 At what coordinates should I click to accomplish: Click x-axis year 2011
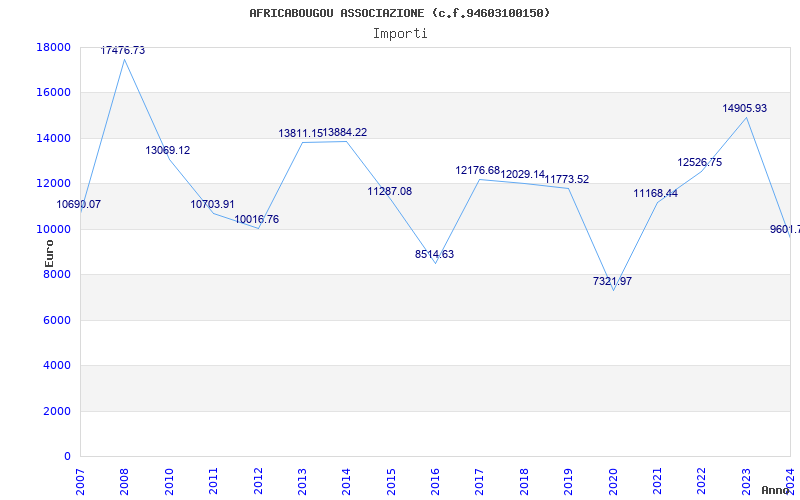pos(213,481)
